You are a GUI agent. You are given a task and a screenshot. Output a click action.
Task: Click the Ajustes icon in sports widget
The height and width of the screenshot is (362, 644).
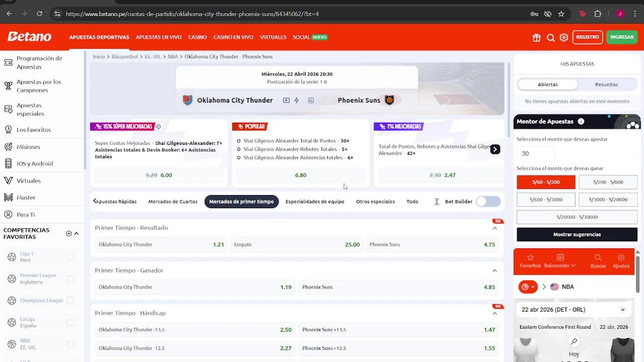tap(621, 261)
